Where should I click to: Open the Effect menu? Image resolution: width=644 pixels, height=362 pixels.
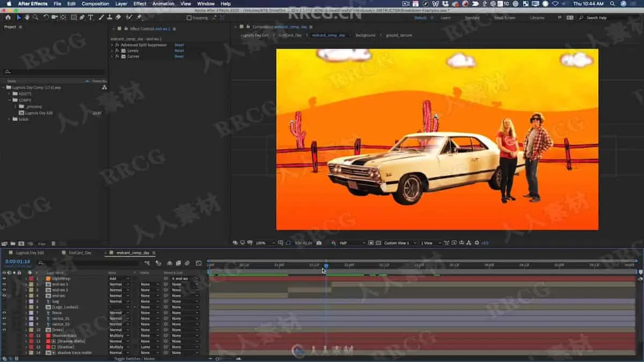140,4
